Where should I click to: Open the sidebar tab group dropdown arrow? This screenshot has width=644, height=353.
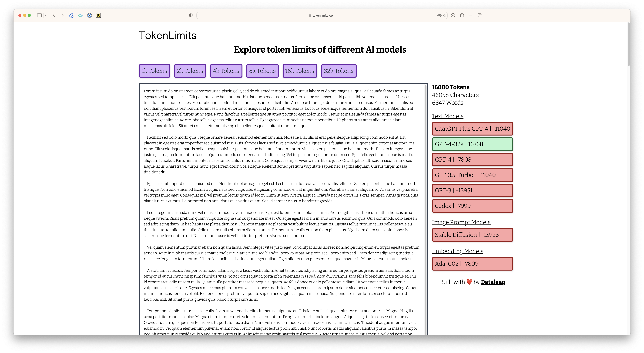pyautogui.click(x=46, y=15)
